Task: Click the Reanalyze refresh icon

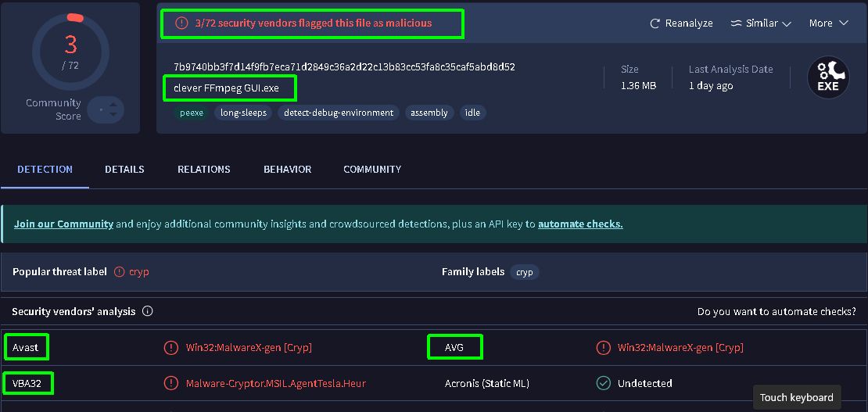Action: tap(655, 23)
